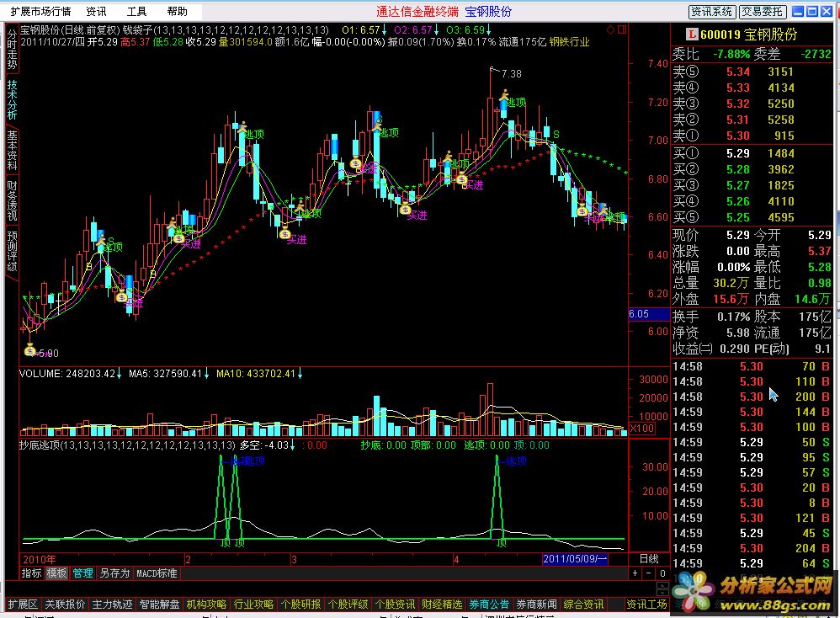Screen dimensions: 840x618
Task: Open the 资讯 menu
Action: pos(97,11)
